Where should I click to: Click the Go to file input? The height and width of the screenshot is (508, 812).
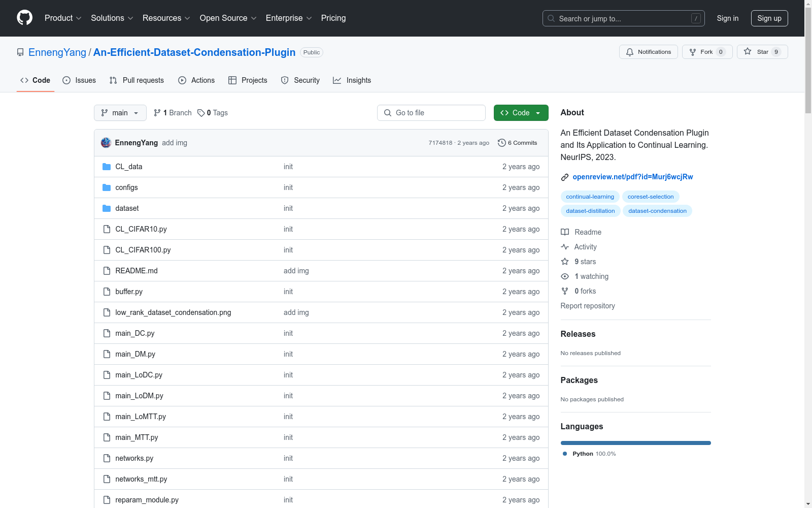[x=431, y=113]
